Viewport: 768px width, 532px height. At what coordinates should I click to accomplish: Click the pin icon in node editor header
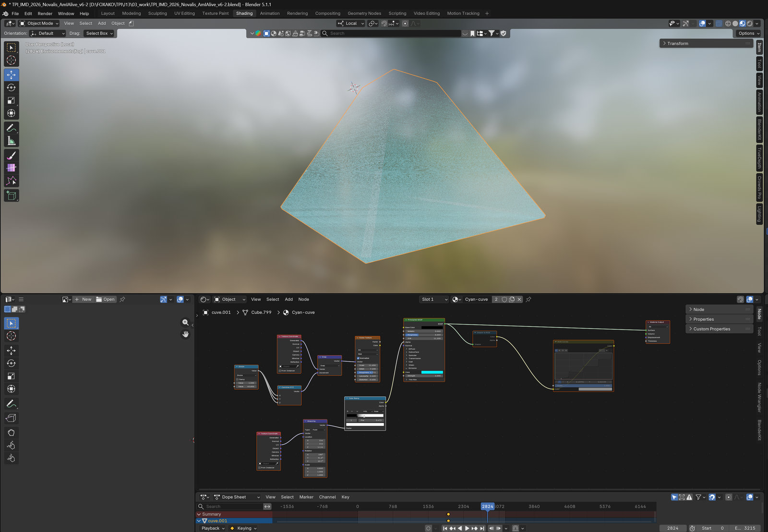(x=528, y=299)
